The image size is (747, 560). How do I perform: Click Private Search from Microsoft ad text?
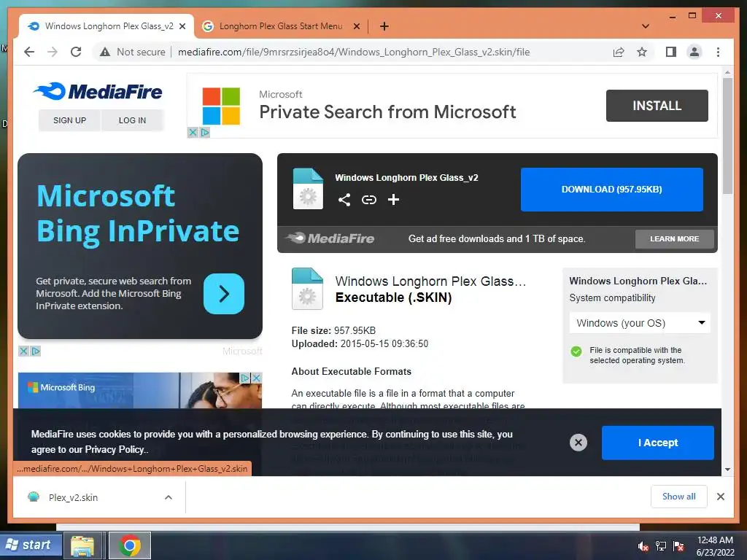click(387, 112)
